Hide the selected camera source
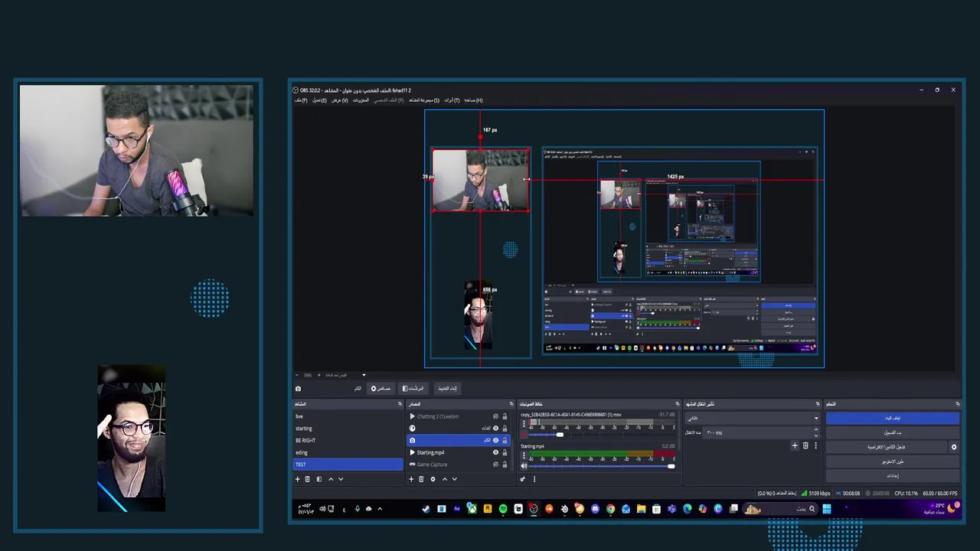The width and height of the screenshot is (980, 551). [x=495, y=440]
